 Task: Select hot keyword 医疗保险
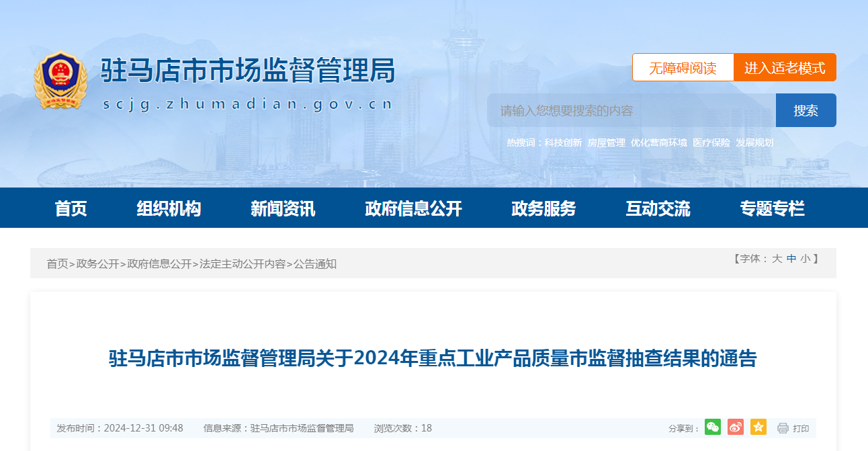point(711,142)
